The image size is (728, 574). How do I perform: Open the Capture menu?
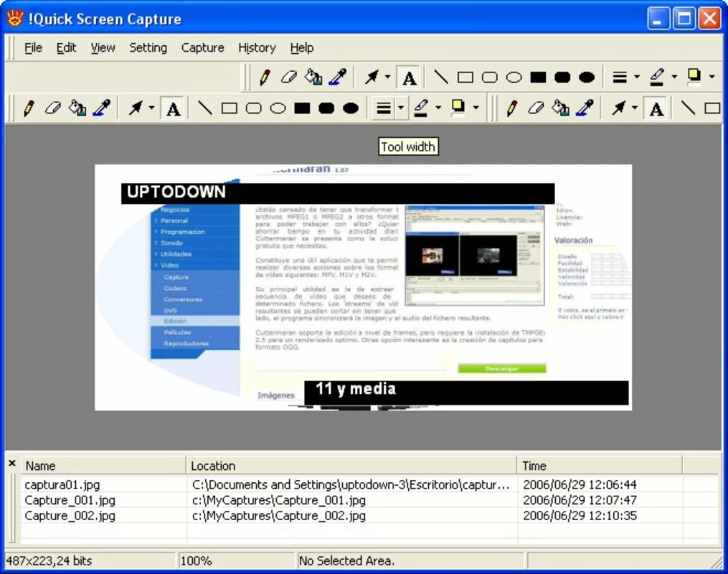click(202, 48)
